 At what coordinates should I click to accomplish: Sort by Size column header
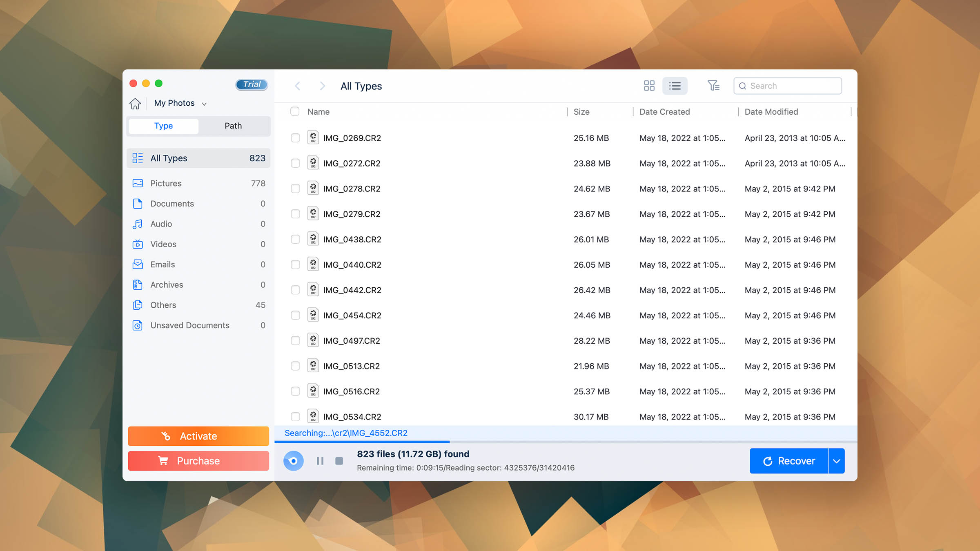pos(581,112)
